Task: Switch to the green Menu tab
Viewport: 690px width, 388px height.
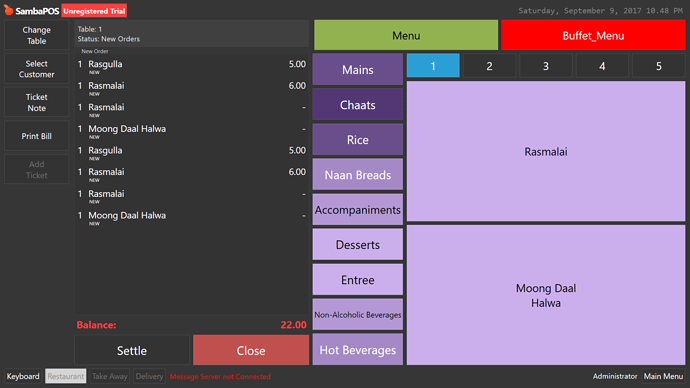Action: tap(406, 35)
